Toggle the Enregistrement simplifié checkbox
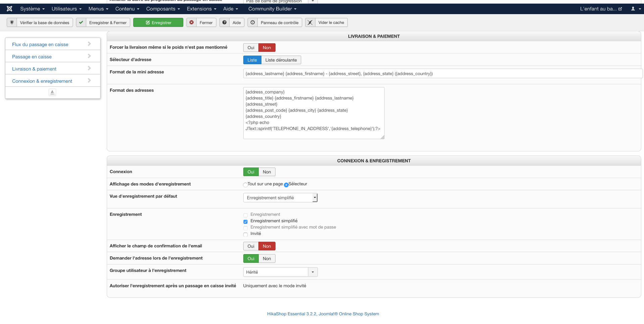The image size is (644, 324). [245, 221]
